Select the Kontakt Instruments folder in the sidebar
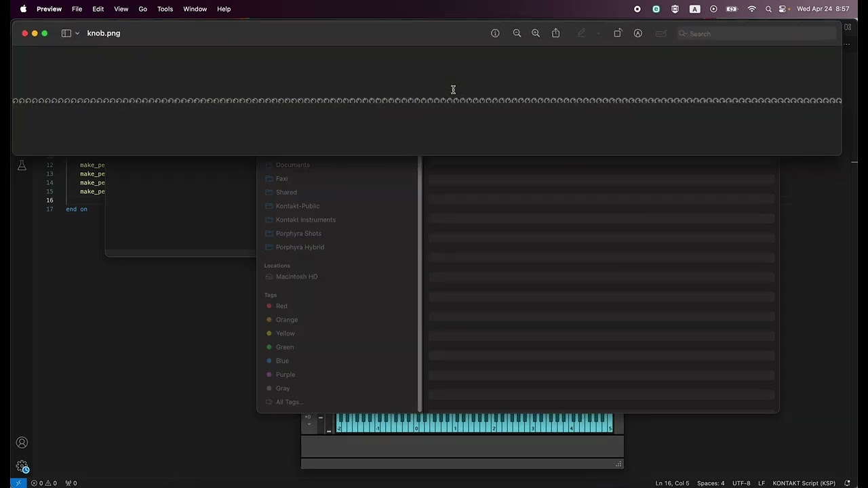The width and height of the screenshot is (868, 488). 306,220
